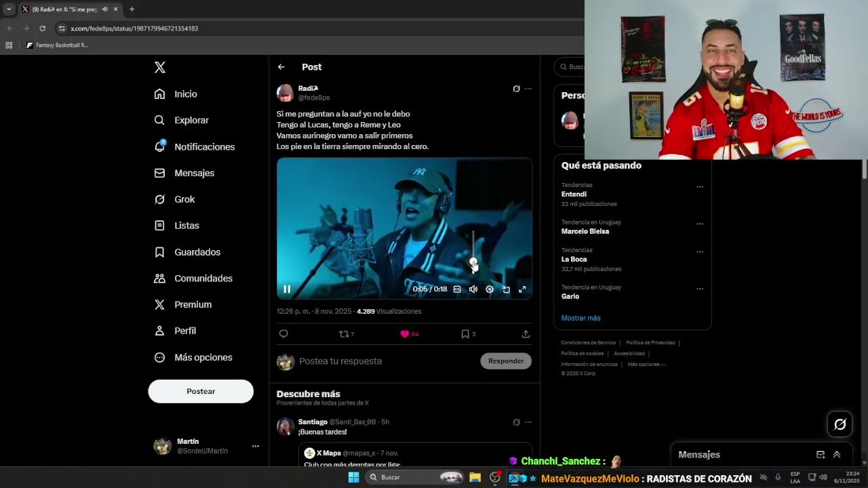Toggle video captions CC button
Viewport: 868px width, 488px height.
[457, 289]
